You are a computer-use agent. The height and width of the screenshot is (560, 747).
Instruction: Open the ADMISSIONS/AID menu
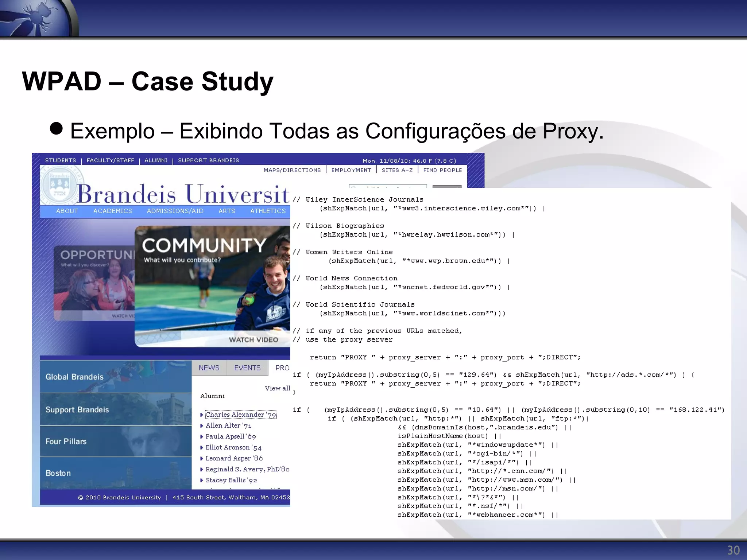(175, 211)
